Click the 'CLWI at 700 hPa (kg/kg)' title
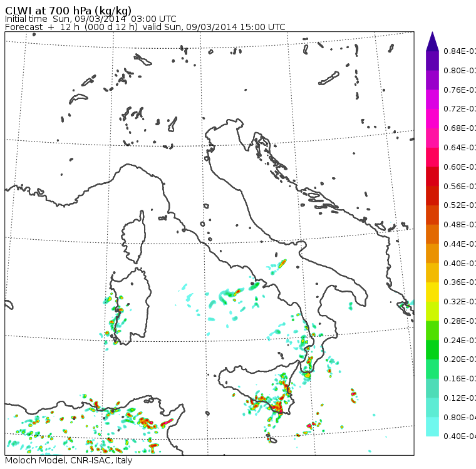Image resolution: width=476 pixels, height=469 pixels. coord(68,11)
